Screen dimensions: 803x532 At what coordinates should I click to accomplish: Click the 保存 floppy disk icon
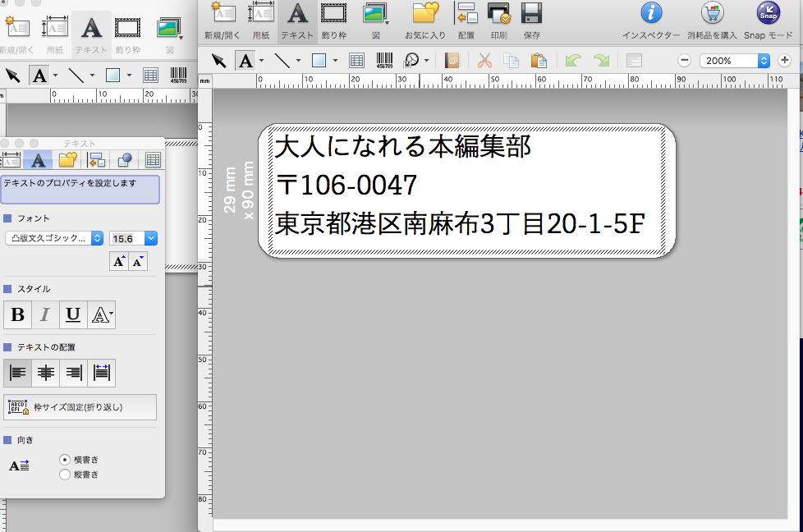(x=531, y=14)
